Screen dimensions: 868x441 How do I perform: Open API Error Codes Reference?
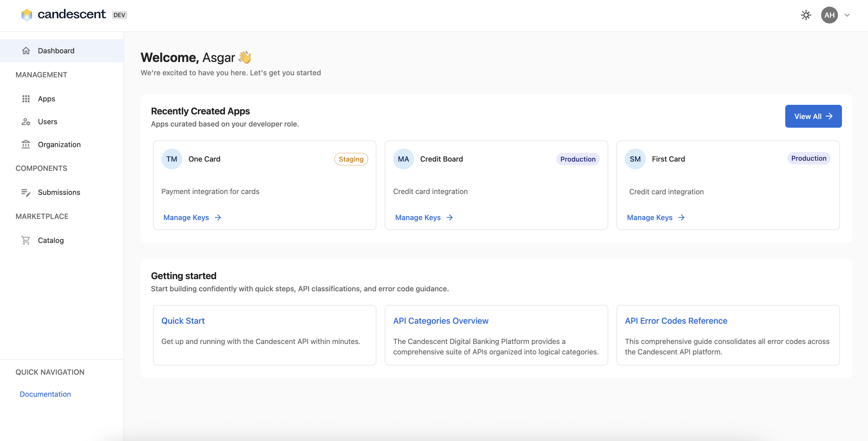click(676, 321)
